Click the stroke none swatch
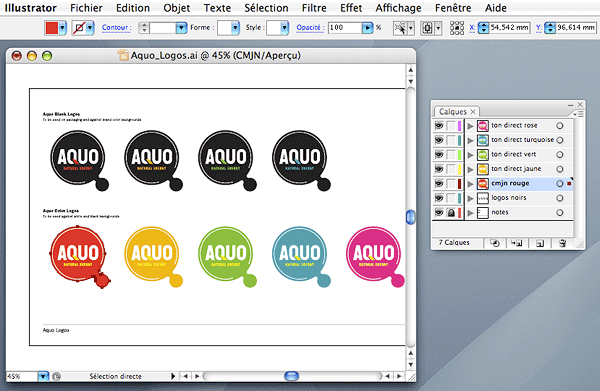This screenshot has height=391, width=600. [79, 28]
